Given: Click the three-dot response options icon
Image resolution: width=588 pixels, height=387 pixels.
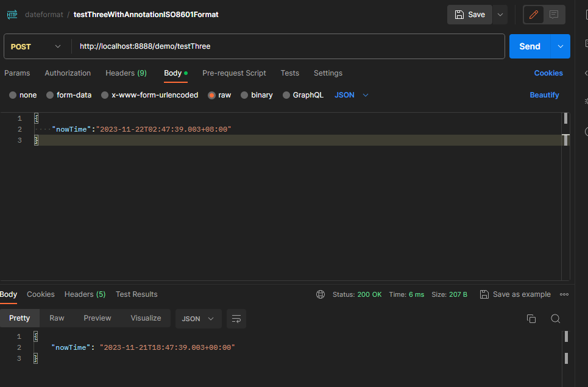Looking at the screenshot, I should point(564,294).
